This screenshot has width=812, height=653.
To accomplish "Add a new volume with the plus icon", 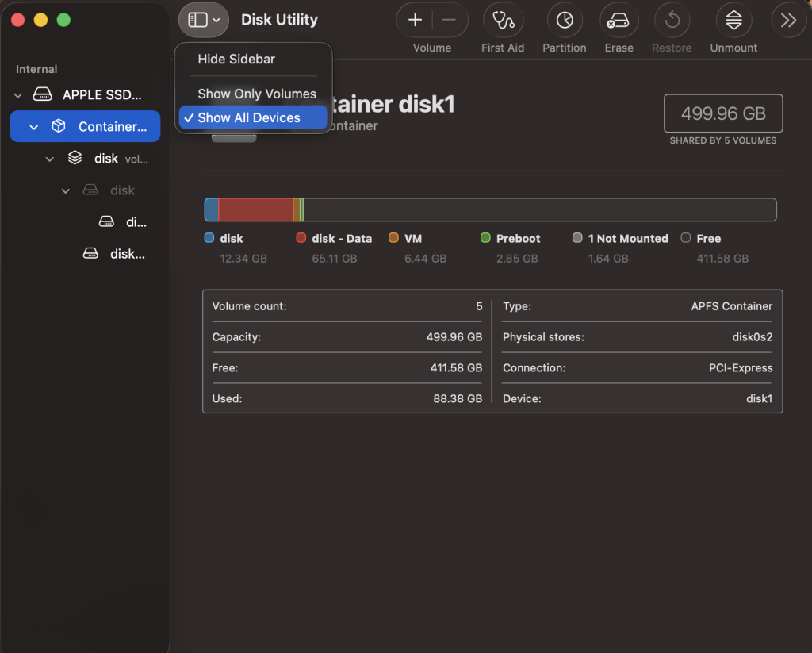I will pyautogui.click(x=415, y=20).
